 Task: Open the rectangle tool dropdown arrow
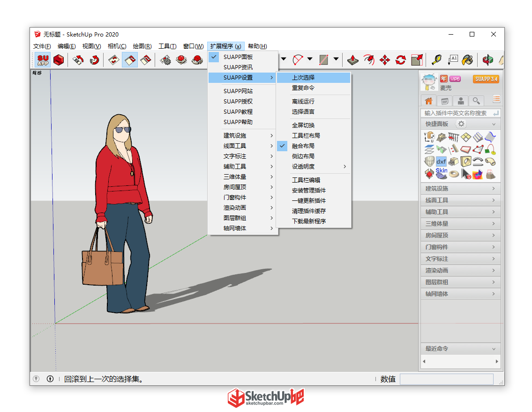click(336, 59)
